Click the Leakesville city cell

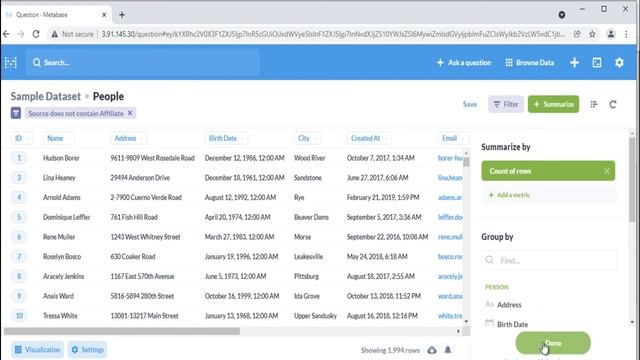coord(308,257)
